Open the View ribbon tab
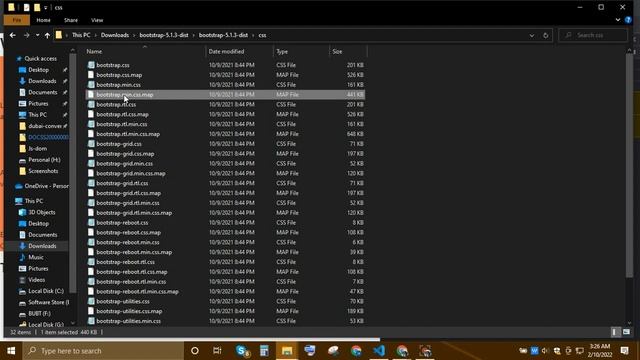The height and width of the screenshot is (360, 640). tap(97, 20)
